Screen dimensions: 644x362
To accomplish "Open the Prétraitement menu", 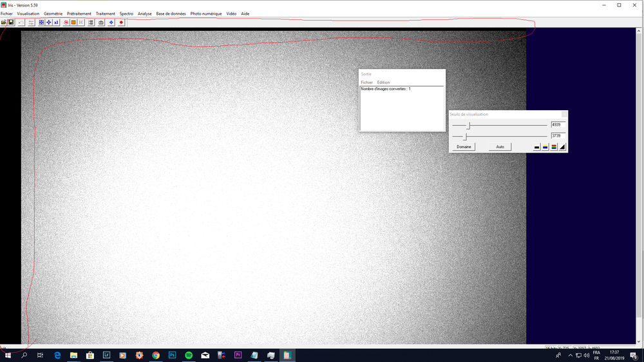I will tap(79, 14).
